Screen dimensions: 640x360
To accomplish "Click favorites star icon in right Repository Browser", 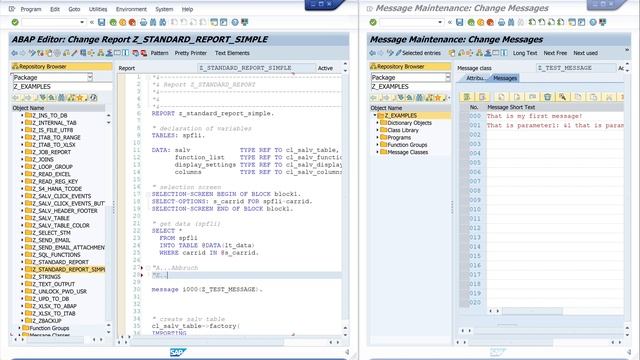I will (438, 98).
